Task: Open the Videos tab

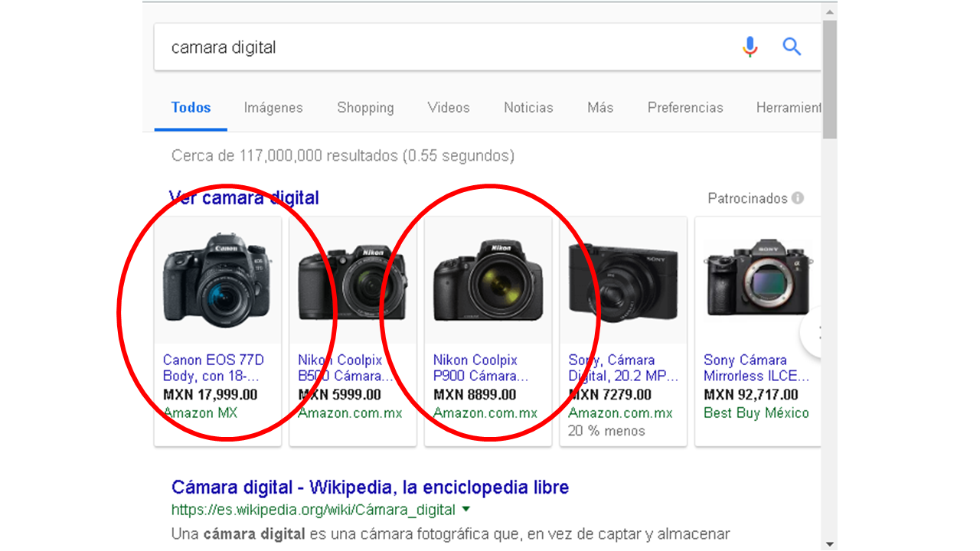Action: 449,108
